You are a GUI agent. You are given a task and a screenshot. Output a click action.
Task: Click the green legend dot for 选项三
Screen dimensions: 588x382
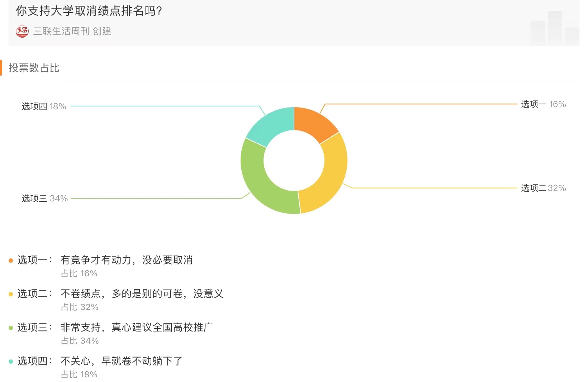(x=11, y=328)
